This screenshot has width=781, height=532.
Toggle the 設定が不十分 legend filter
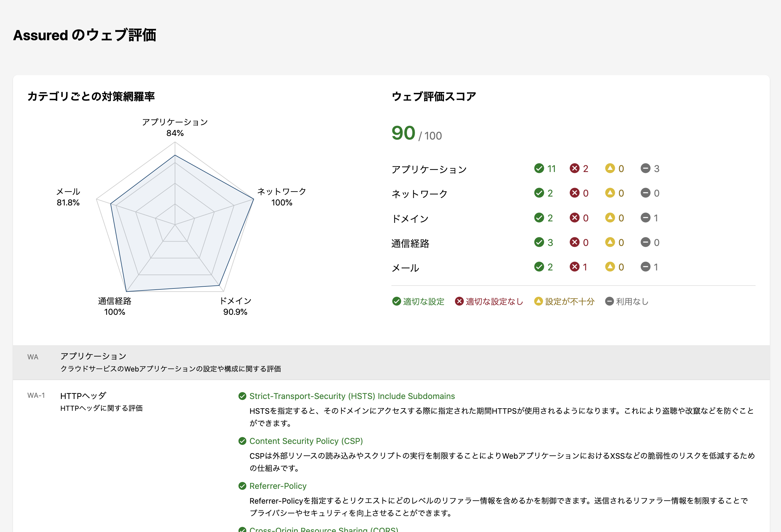point(564,301)
